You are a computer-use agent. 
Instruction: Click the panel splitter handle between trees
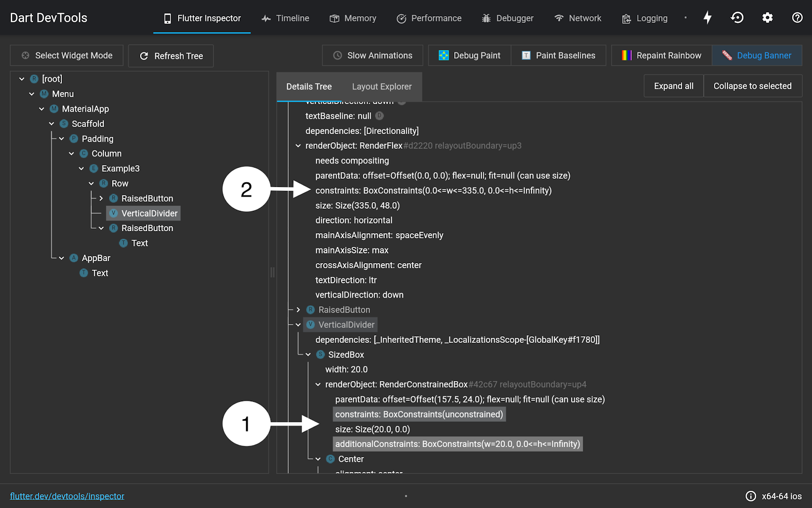273,273
